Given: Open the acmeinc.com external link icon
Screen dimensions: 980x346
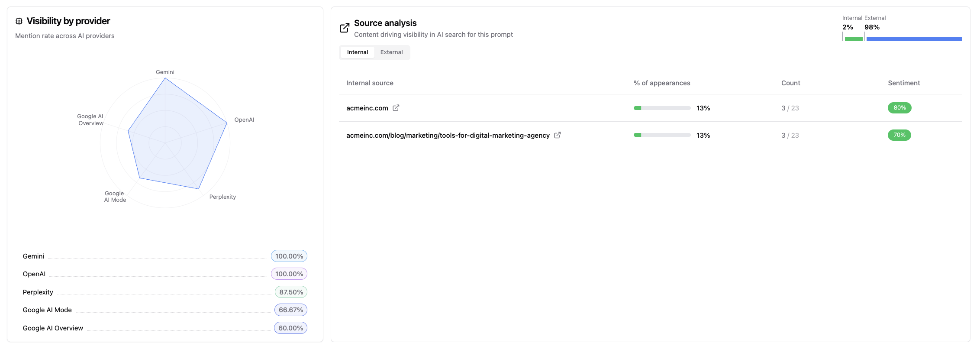Looking at the screenshot, I should (396, 108).
